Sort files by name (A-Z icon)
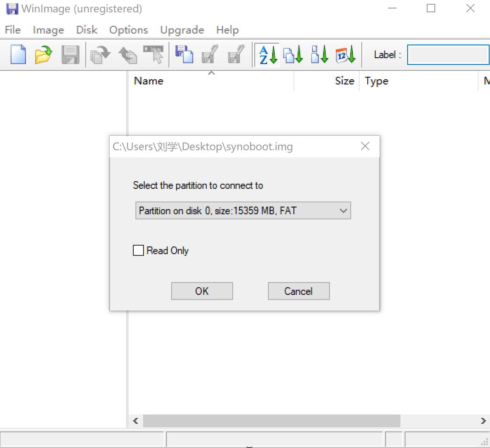 click(268, 55)
